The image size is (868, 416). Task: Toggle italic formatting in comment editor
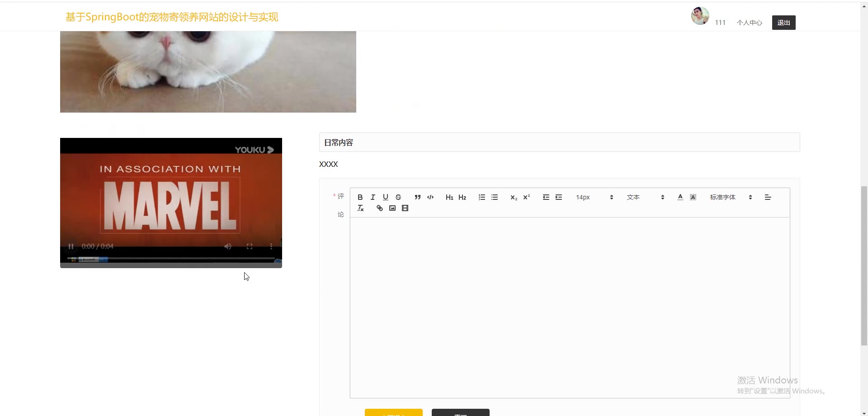[x=373, y=197]
